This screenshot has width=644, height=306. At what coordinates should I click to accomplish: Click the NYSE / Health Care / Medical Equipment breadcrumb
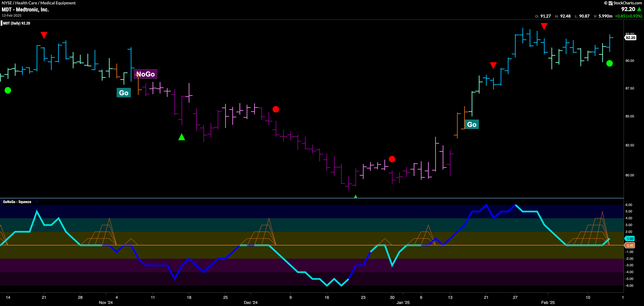(39, 3)
